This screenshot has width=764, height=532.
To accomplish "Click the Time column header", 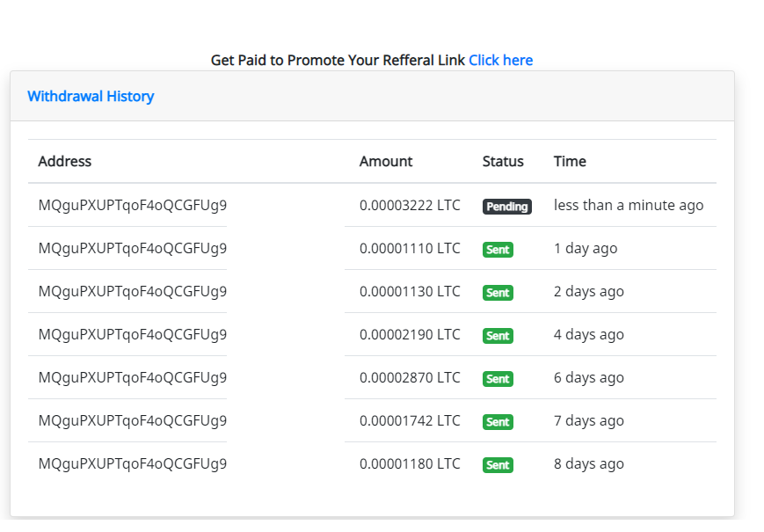I will click(570, 161).
